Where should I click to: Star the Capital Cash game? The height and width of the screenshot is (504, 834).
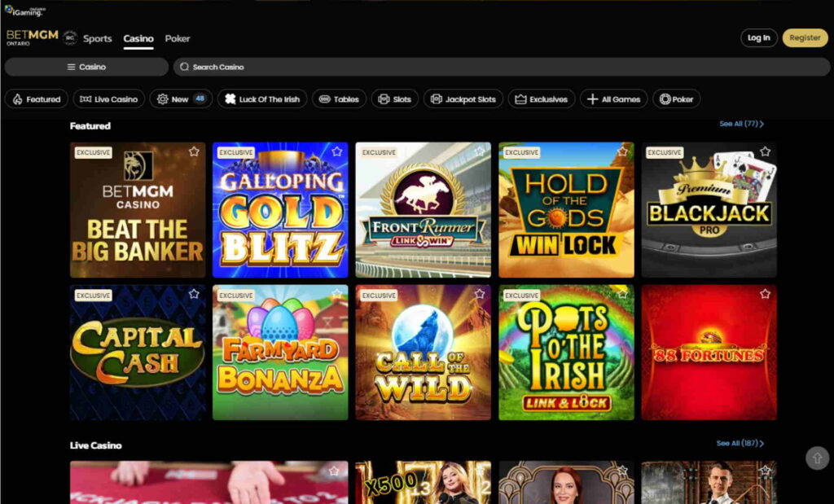(x=194, y=294)
